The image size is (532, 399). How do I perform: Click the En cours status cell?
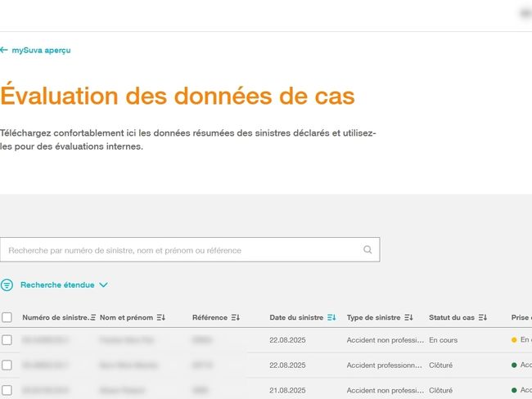[x=443, y=340]
